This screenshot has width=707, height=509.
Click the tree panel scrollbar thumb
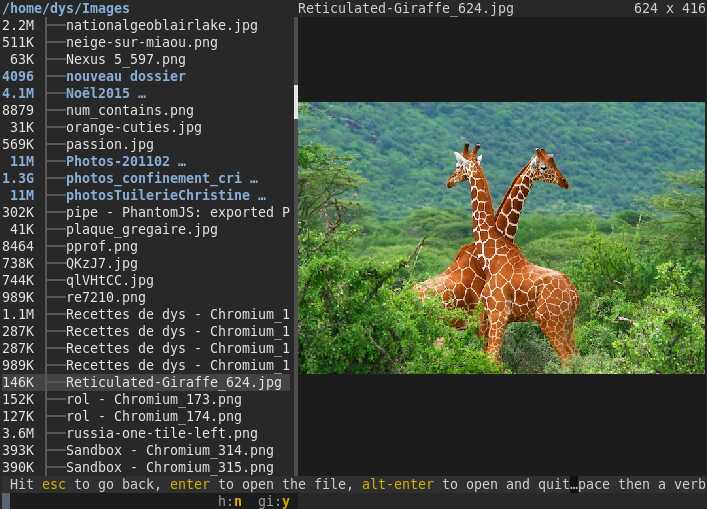pyautogui.click(x=296, y=102)
